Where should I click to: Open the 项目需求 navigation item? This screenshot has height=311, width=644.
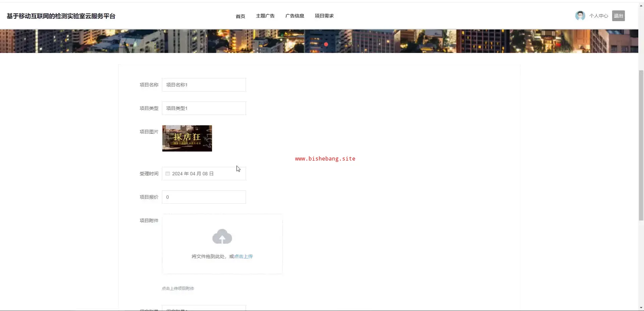(x=324, y=16)
